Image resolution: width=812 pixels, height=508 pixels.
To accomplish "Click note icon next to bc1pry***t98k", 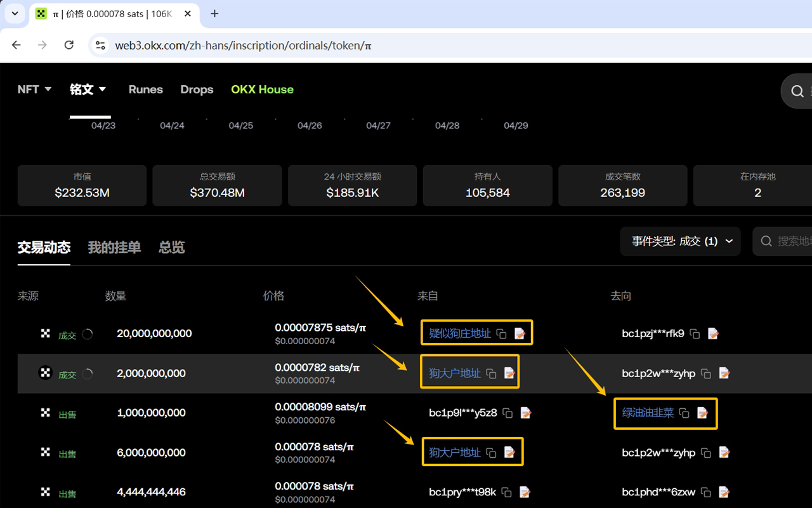I will (x=525, y=492).
